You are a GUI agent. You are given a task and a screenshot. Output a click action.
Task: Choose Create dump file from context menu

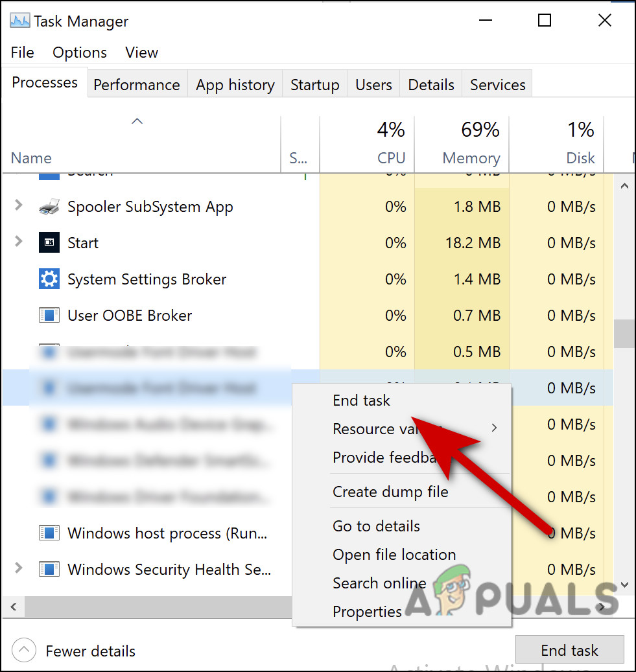coord(389,492)
